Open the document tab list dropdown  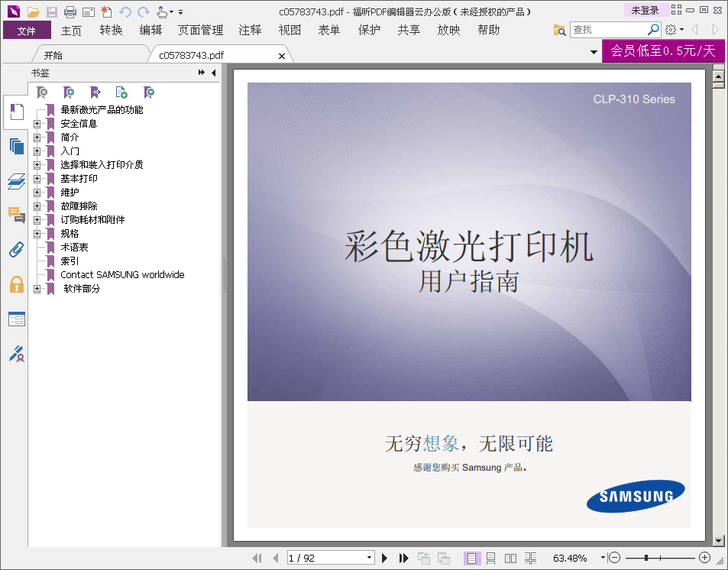[594, 52]
